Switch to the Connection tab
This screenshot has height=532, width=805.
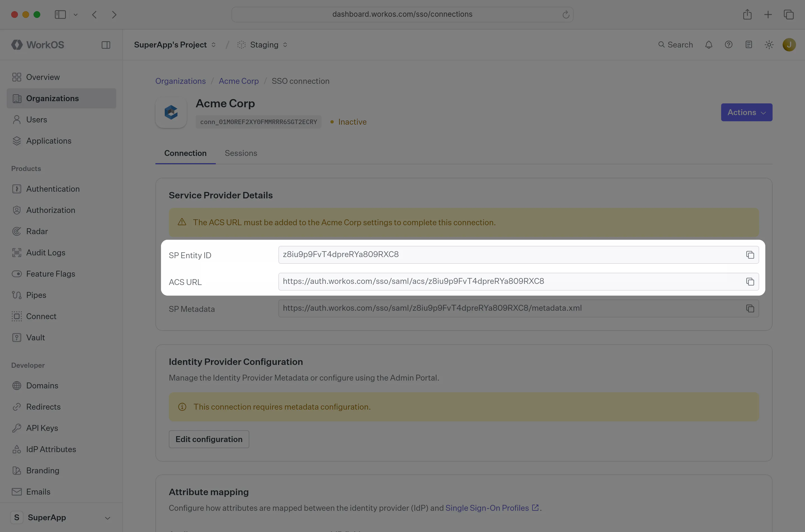[185, 153]
